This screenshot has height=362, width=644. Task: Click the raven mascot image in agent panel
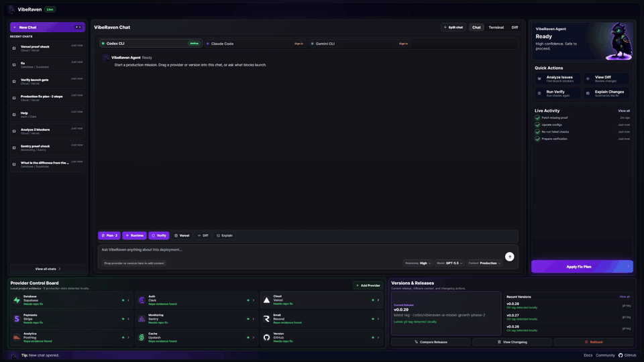(x=620, y=42)
